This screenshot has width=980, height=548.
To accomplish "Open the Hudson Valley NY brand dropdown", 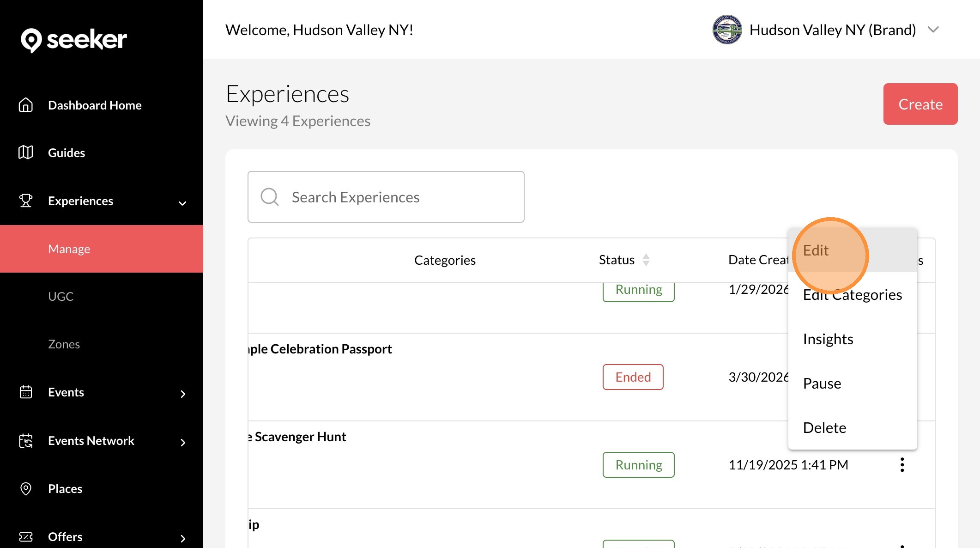I will point(933,30).
